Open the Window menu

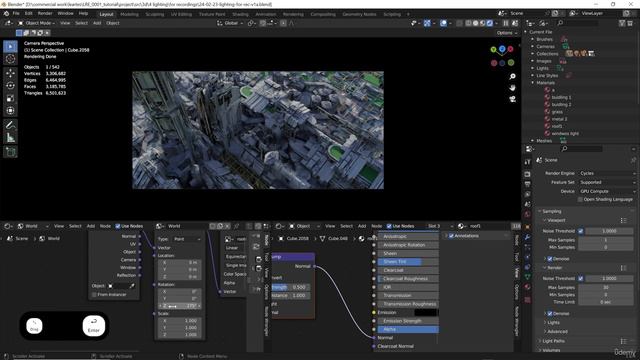(65, 13)
